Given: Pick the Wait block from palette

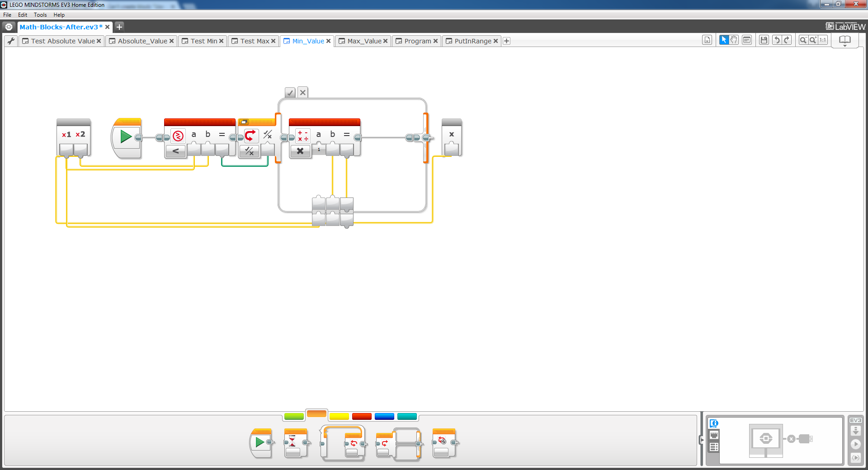Looking at the screenshot, I should coord(297,443).
